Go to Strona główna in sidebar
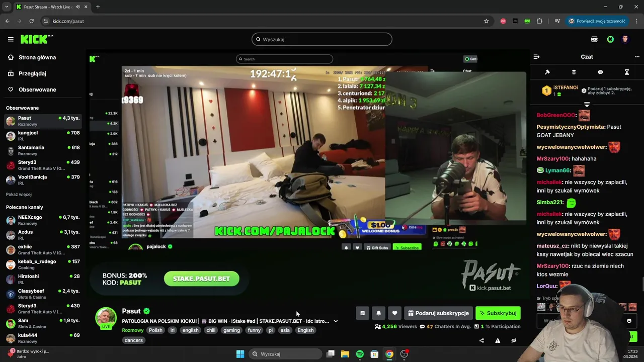 32,57
